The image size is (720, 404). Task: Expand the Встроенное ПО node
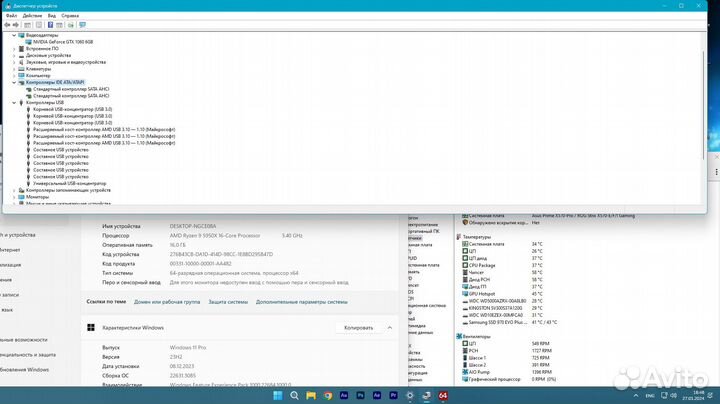(14, 49)
